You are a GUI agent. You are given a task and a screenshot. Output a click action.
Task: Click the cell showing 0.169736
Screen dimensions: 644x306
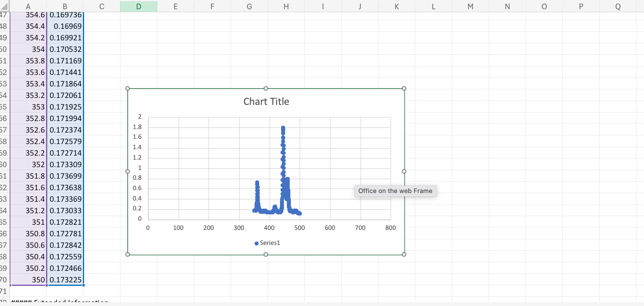pos(65,14)
